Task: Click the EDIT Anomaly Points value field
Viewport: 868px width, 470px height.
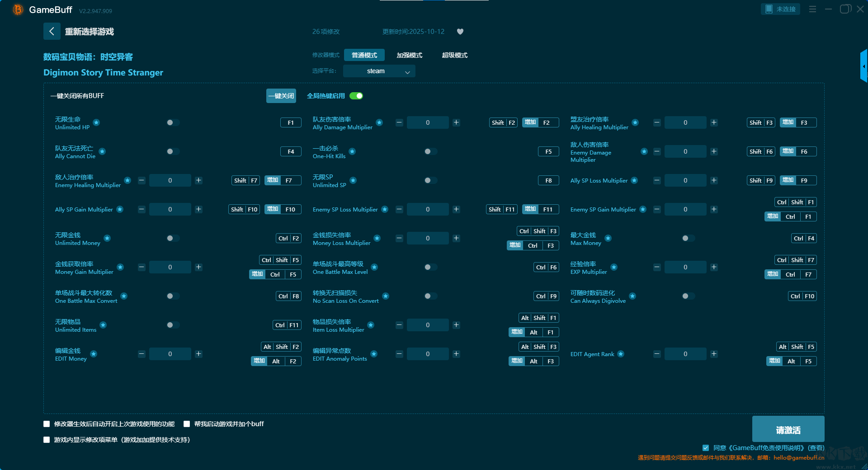Action: click(428, 354)
